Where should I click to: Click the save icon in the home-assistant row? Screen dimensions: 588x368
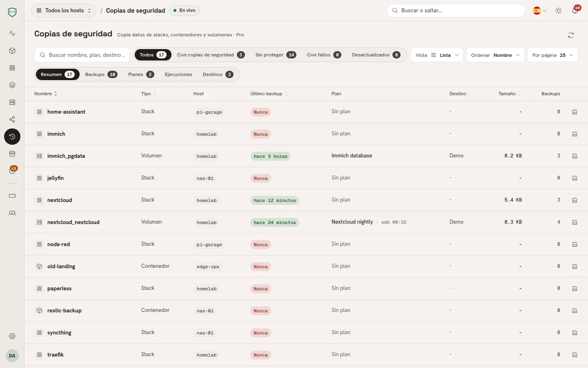[575, 112]
